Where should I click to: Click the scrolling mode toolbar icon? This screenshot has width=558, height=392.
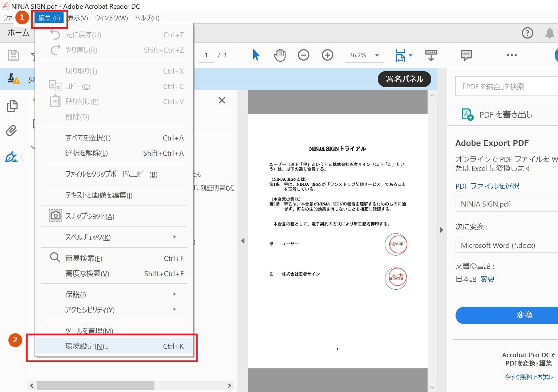[431, 55]
